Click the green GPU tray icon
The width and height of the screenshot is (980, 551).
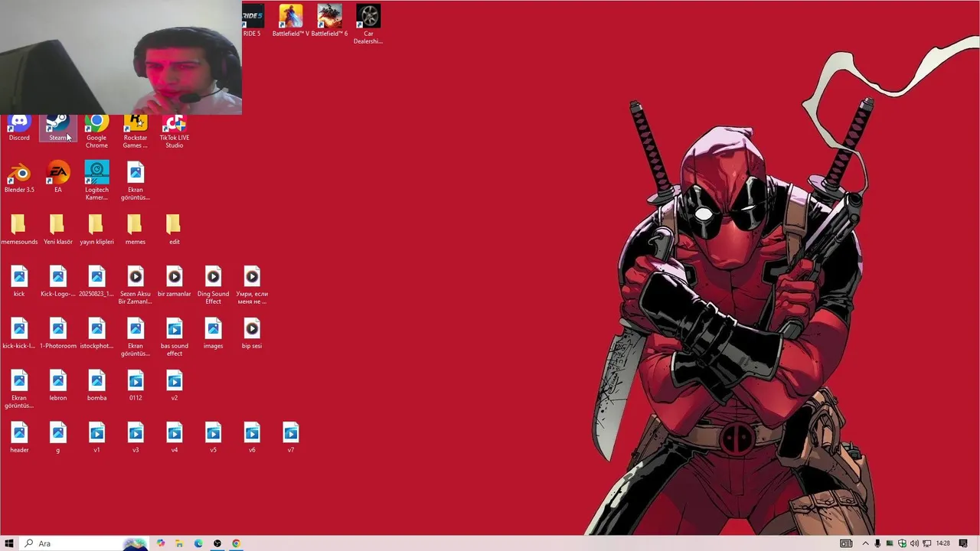pyautogui.click(x=890, y=543)
